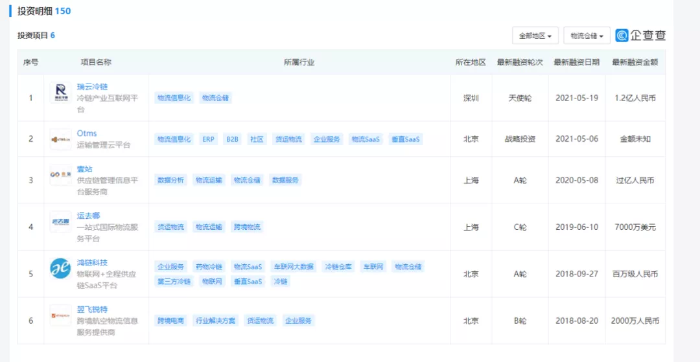
Task: Click 物流运输 tag in 壹站 row
Action: click(x=209, y=180)
